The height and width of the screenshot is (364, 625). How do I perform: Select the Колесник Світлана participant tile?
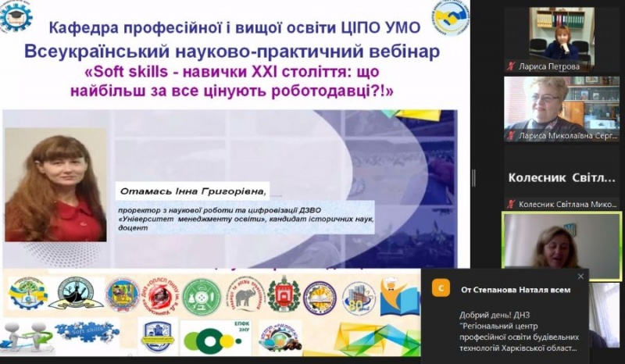[x=561, y=178]
